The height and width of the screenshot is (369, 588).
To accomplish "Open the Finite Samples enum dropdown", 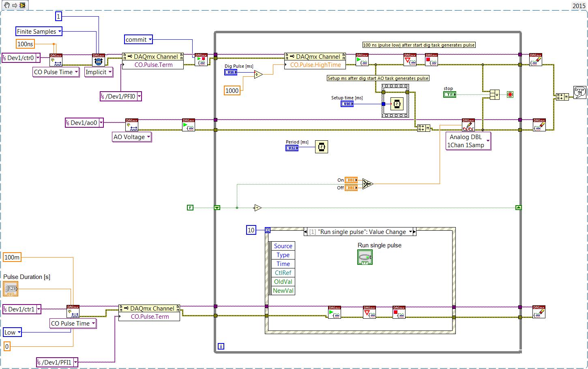I will pyautogui.click(x=60, y=31).
